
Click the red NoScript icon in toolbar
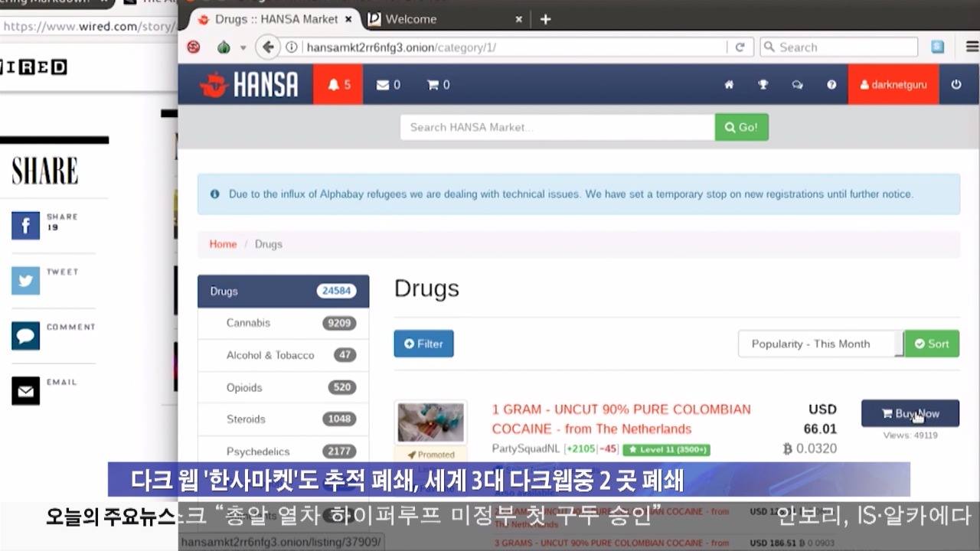tap(194, 47)
